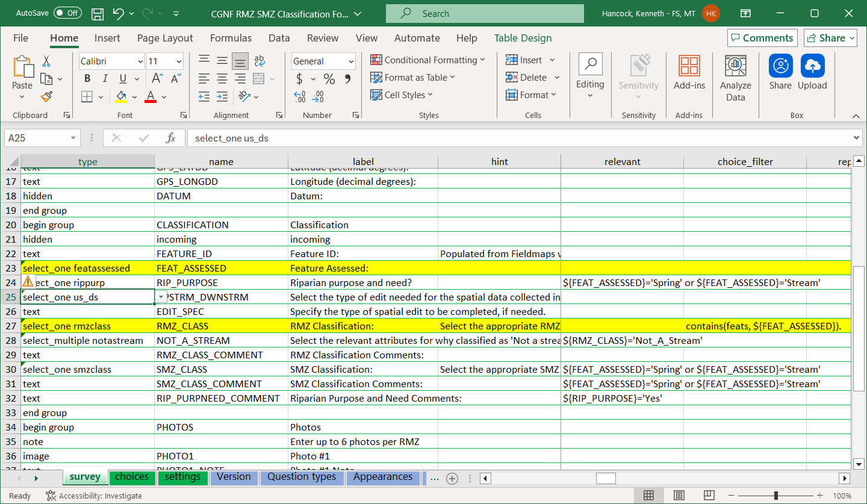Open the choices sheet tab
This screenshot has height=504, width=867.
point(132,477)
